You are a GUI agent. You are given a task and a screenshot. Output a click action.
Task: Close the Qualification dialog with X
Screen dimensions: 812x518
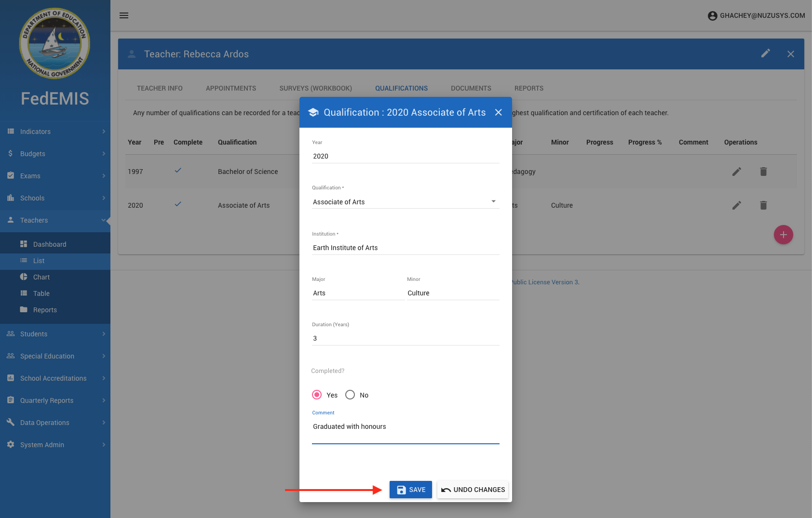pyautogui.click(x=499, y=112)
